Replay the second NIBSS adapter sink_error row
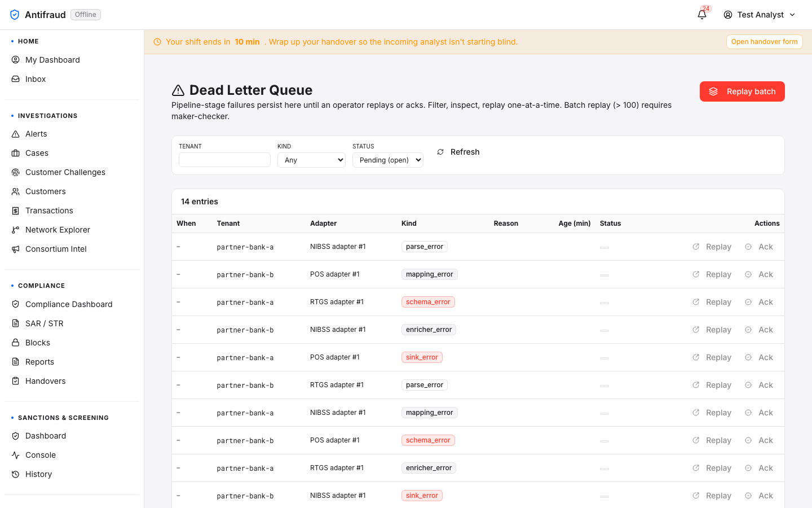812x508 pixels. pyautogui.click(x=712, y=496)
